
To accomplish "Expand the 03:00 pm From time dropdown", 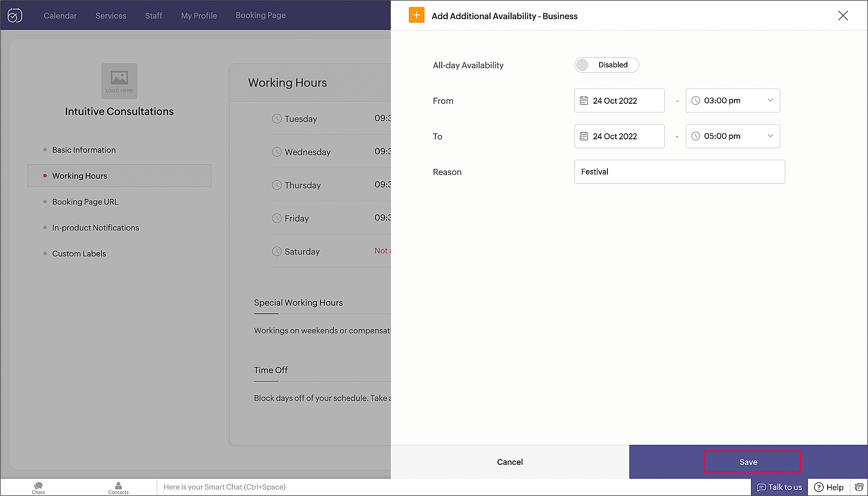I will click(x=770, y=101).
